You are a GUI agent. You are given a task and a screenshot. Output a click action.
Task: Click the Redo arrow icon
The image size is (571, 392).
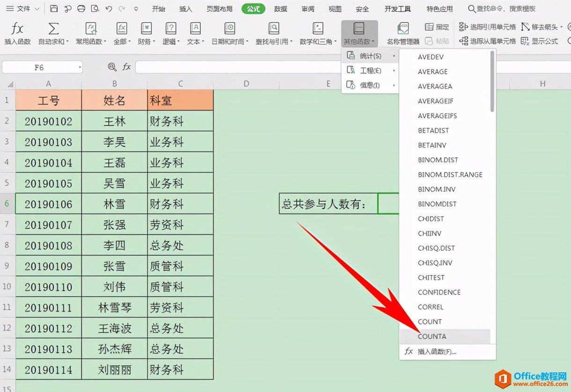122,9
